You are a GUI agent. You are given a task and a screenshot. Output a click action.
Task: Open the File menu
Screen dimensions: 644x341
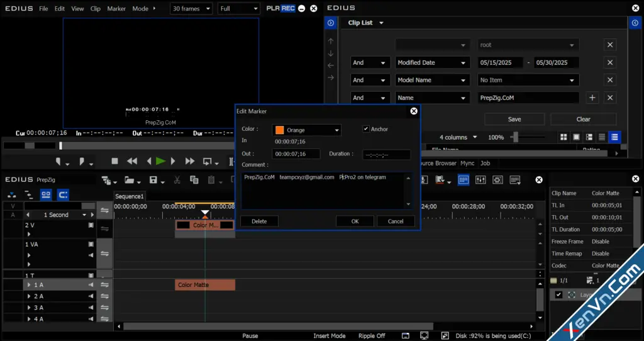pos(43,9)
